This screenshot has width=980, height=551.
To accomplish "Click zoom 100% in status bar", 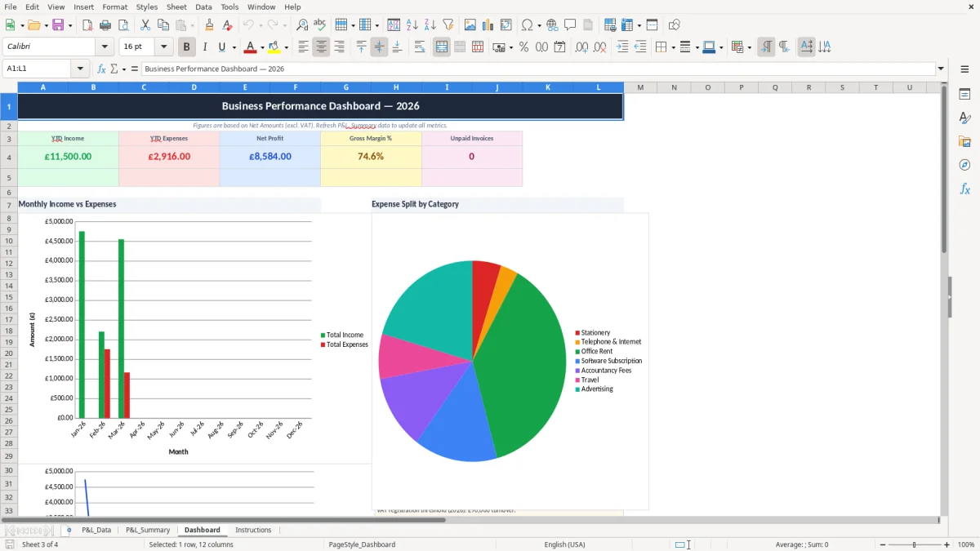I will click(x=966, y=544).
